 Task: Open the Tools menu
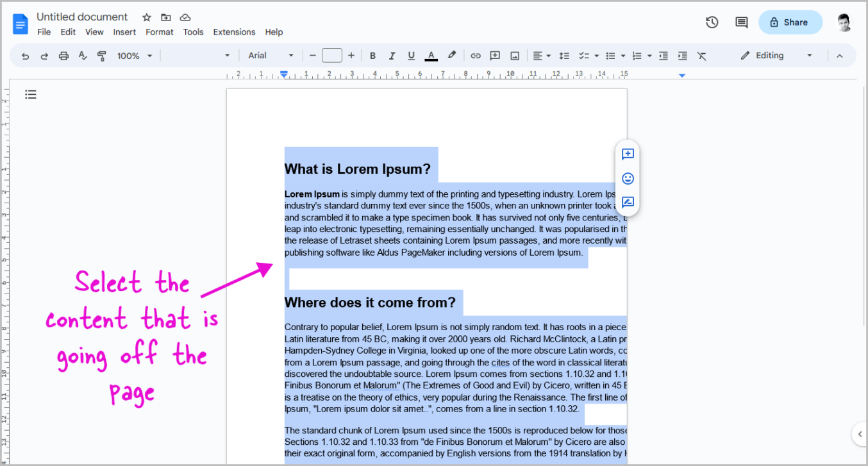193,32
